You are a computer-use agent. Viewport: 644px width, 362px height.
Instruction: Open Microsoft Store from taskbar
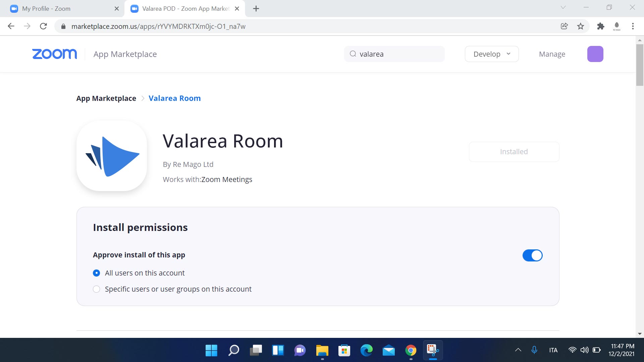pos(344,350)
